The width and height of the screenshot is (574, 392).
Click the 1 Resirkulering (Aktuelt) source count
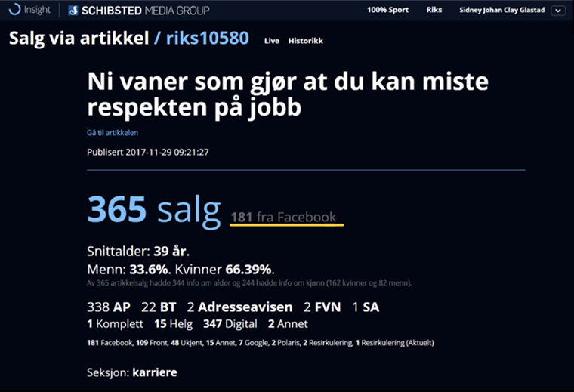coord(395,343)
